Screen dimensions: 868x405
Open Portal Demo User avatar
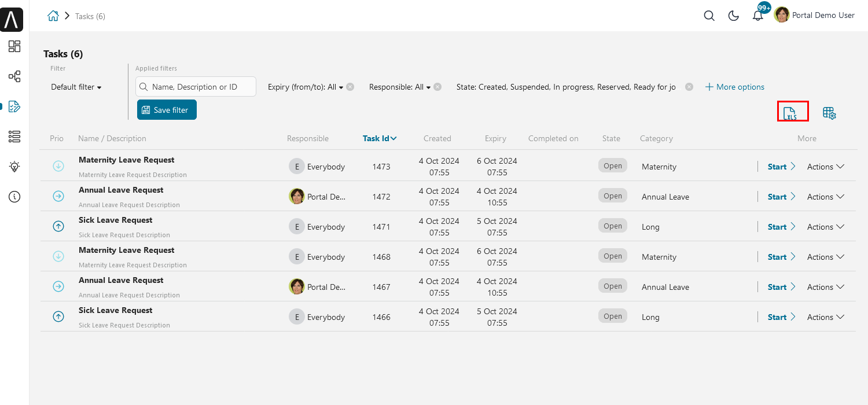pyautogui.click(x=782, y=15)
